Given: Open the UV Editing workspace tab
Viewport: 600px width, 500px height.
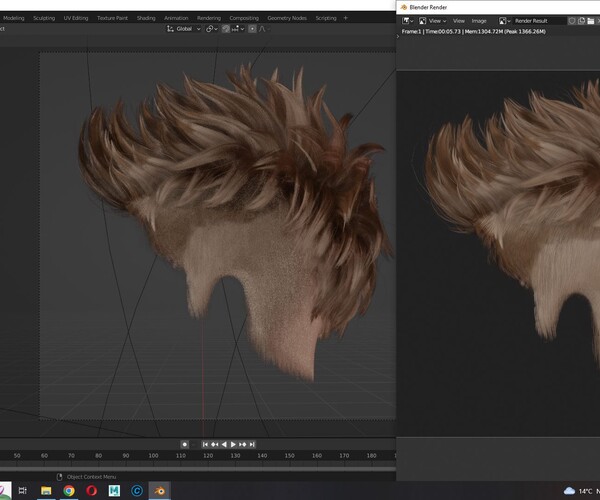Looking at the screenshot, I should point(76,18).
